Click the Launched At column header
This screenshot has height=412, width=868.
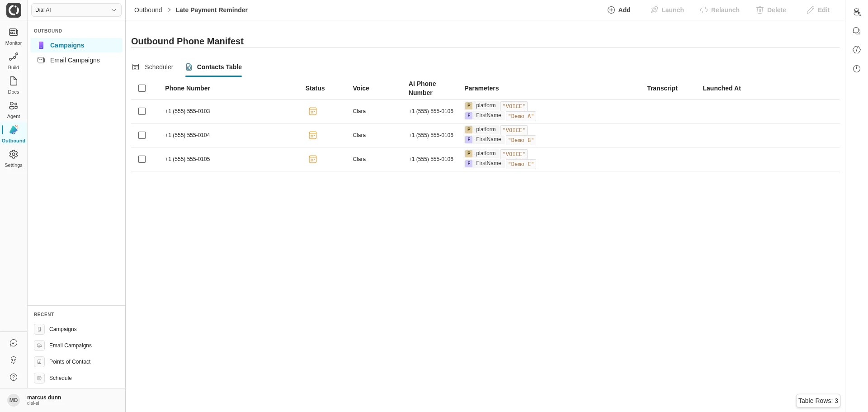coord(722,88)
